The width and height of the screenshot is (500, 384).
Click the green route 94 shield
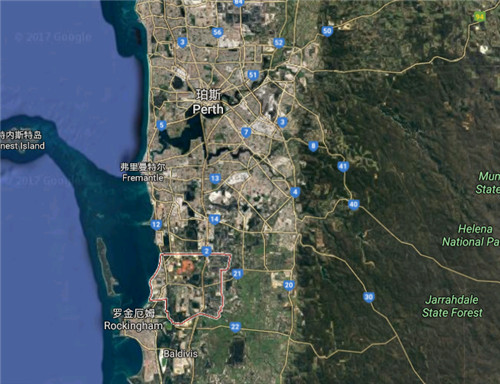tap(479, 17)
